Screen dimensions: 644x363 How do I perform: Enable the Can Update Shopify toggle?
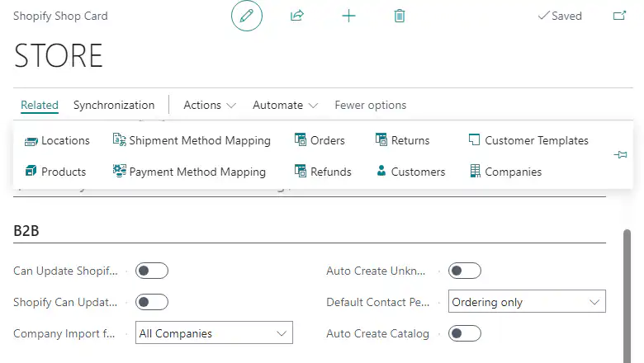(x=152, y=271)
